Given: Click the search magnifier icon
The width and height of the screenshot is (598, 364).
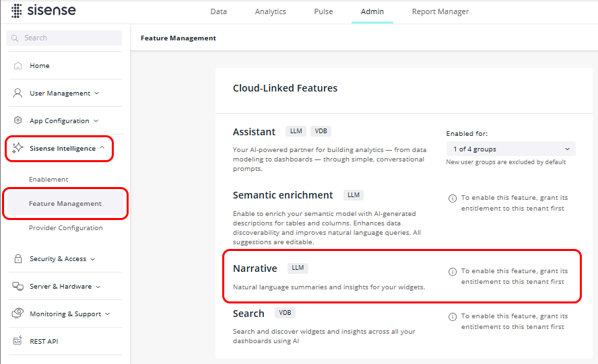Looking at the screenshot, I should click(x=15, y=38).
